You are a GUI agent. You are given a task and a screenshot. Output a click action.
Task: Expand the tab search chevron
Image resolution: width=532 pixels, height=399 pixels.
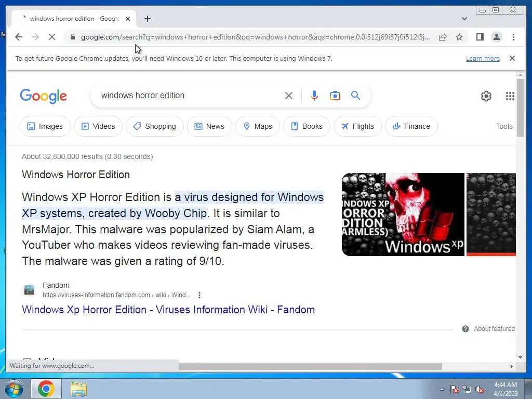pyautogui.click(x=464, y=19)
